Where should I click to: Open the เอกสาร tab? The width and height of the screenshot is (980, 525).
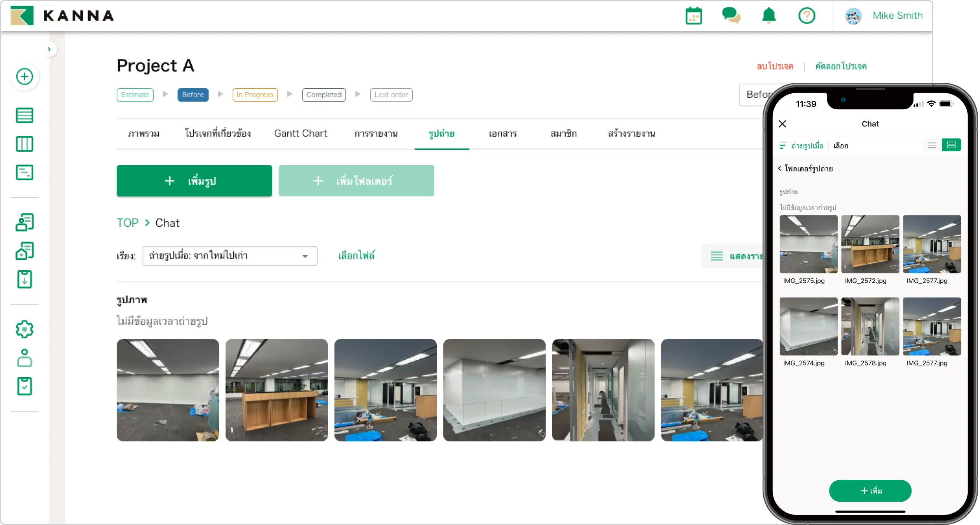[502, 133]
